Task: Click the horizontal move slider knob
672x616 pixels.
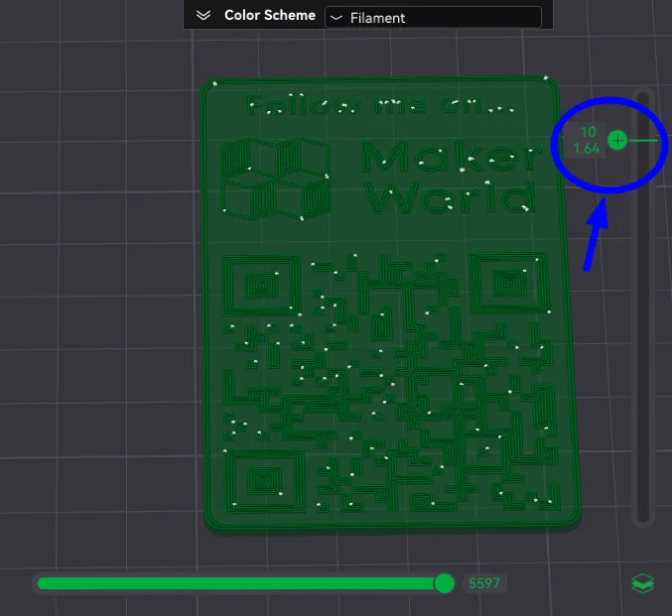Action: [x=445, y=583]
